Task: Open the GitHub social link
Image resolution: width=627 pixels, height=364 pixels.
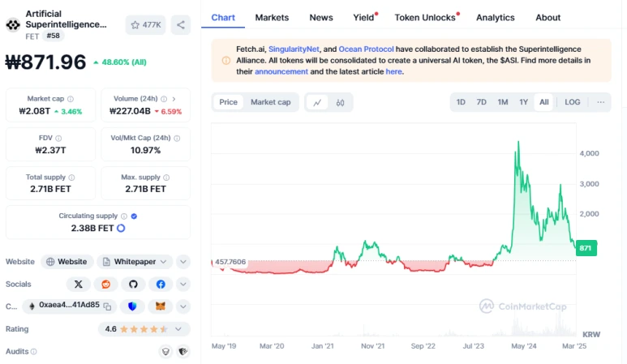Action: click(133, 284)
